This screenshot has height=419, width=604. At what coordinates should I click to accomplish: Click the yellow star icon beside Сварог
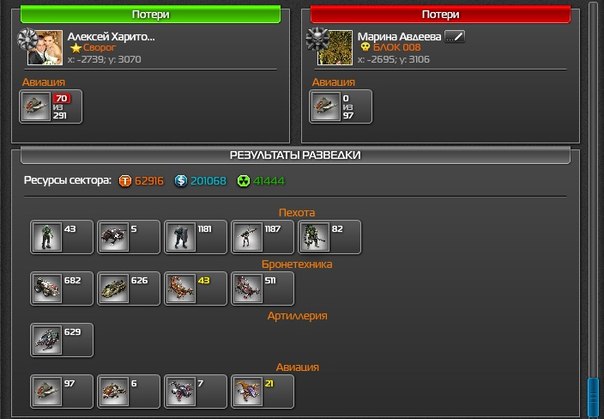point(76,48)
